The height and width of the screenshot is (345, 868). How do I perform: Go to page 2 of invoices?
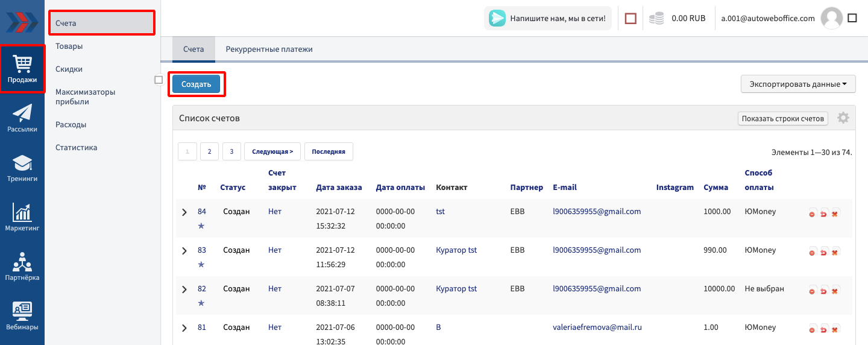[209, 152]
